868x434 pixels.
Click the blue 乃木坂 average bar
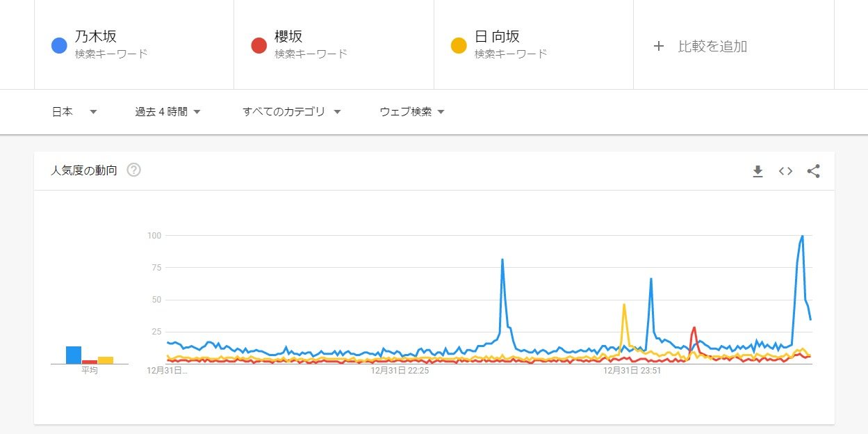(x=74, y=355)
